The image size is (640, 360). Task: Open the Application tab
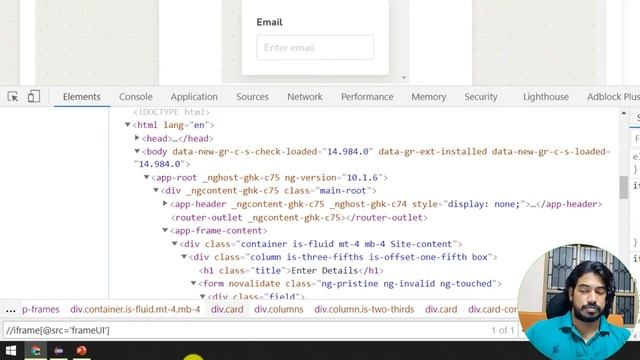tap(194, 97)
